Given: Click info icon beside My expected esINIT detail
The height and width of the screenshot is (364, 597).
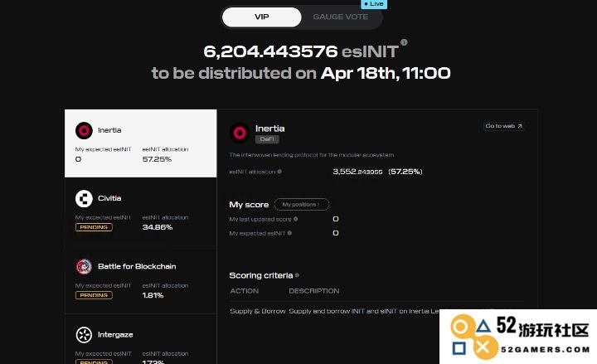Looking at the screenshot, I should (x=289, y=233).
